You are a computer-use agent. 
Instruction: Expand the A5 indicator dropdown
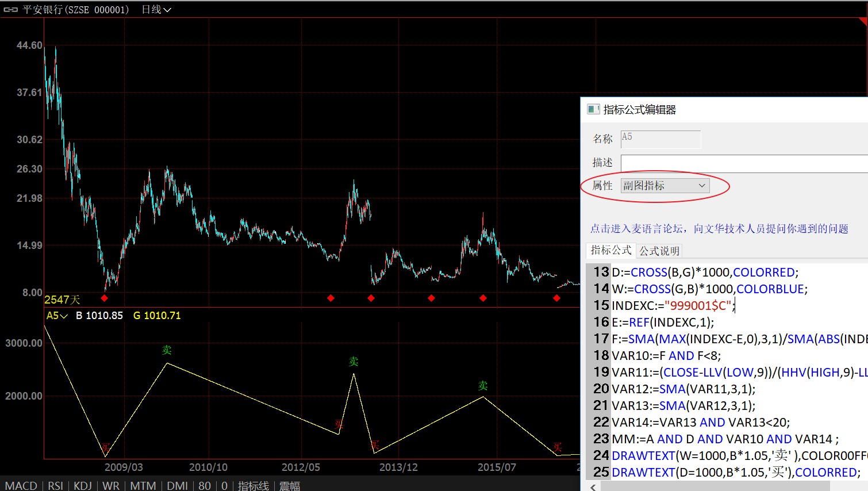(57, 316)
